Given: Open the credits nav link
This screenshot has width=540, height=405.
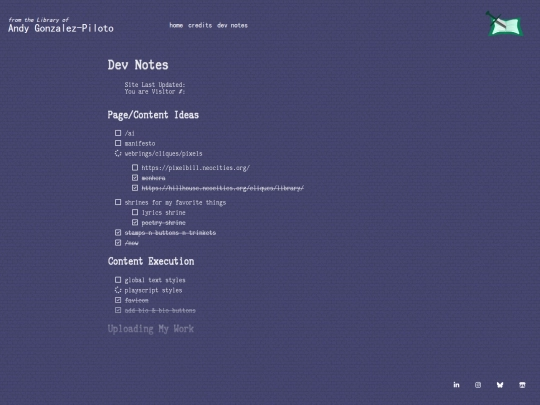Looking at the screenshot, I should [x=200, y=25].
